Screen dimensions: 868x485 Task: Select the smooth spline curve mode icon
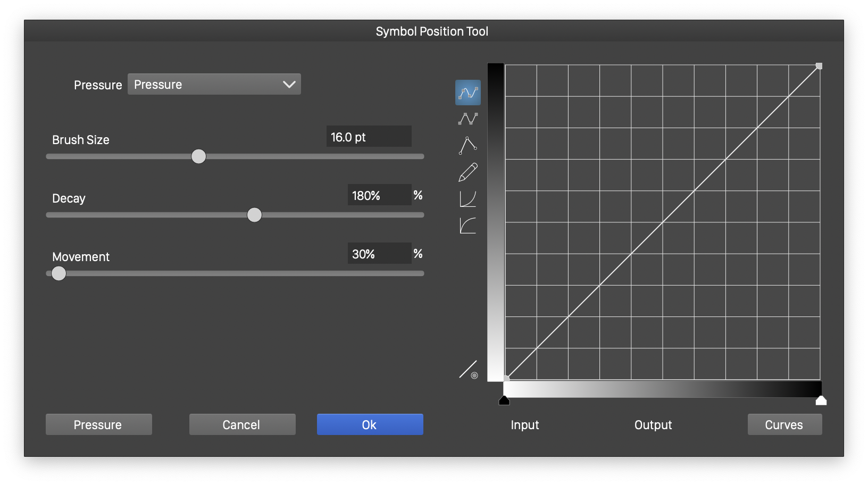click(x=468, y=93)
